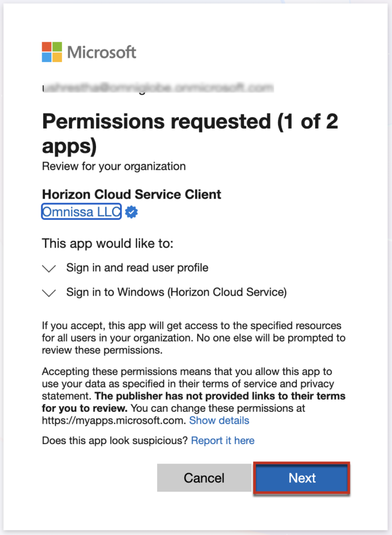The width and height of the screenshot is (392, 535).
Task: Click the Microsoft four-square logo
Action: pos(52,52)
